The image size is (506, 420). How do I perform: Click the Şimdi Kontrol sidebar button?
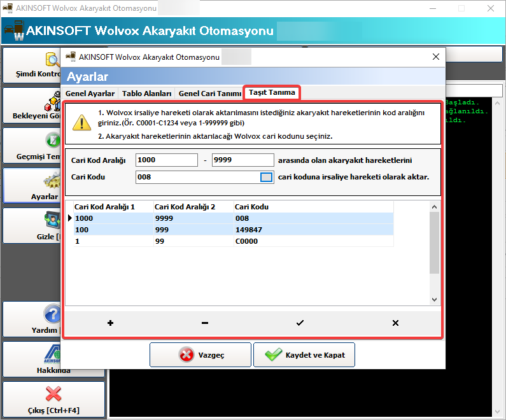32,64
